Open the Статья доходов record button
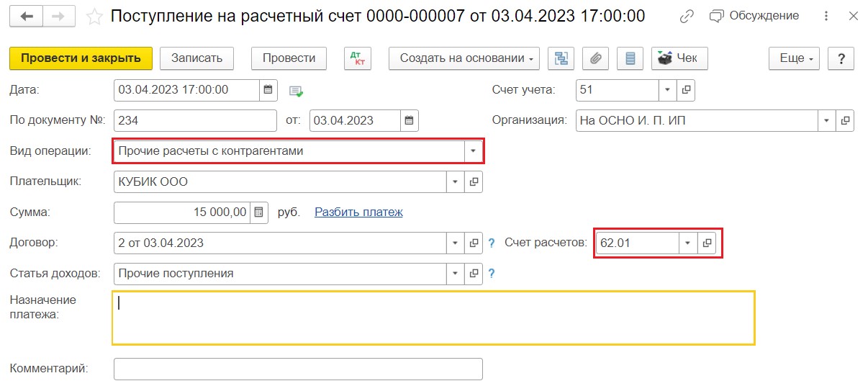The width and height of the screenshot is (868, 386). tap(474, 274)
